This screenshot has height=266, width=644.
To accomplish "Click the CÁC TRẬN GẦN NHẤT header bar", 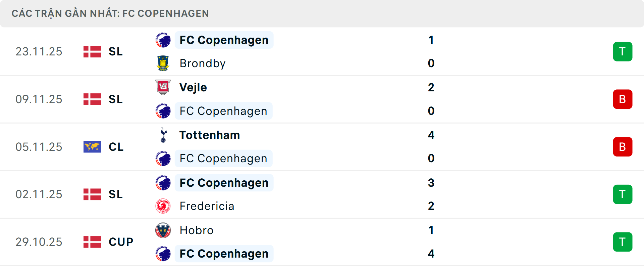I will point(111,13).
